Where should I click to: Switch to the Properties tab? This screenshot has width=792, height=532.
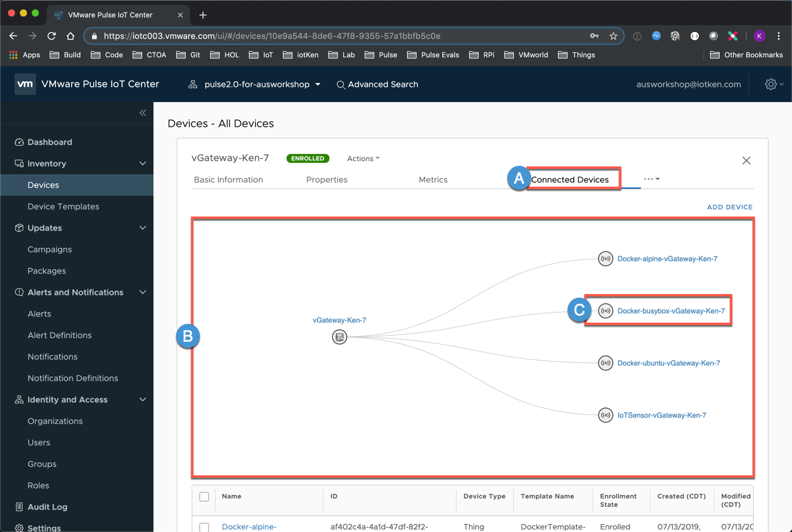(326, 180)
